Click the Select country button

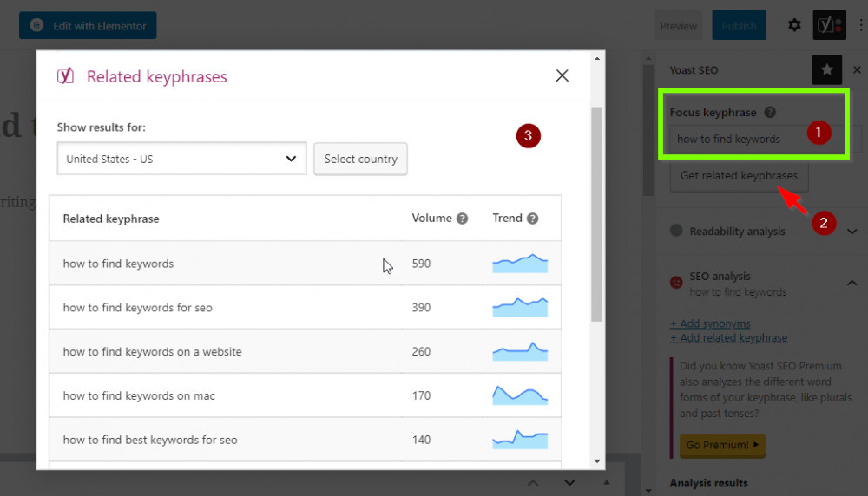click(360, 159)
